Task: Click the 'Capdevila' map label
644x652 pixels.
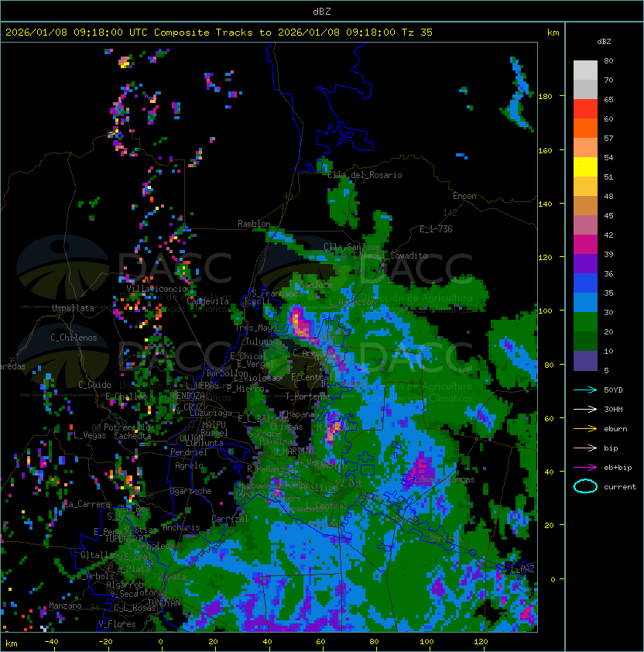Action: pos(208,301)
